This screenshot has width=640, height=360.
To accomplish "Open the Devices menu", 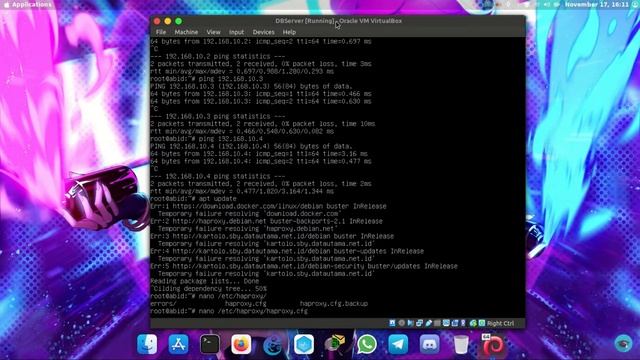I will (x=263, y=32).
